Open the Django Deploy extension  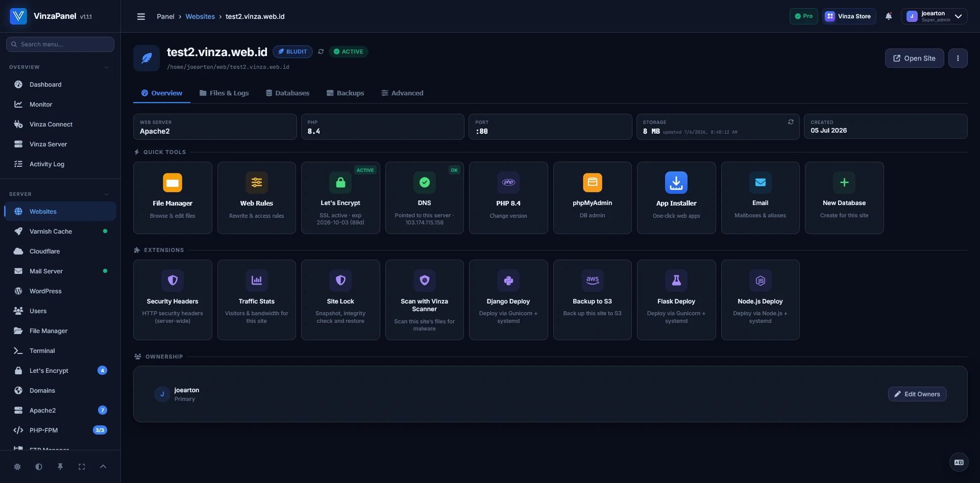(x=508, y=300)
